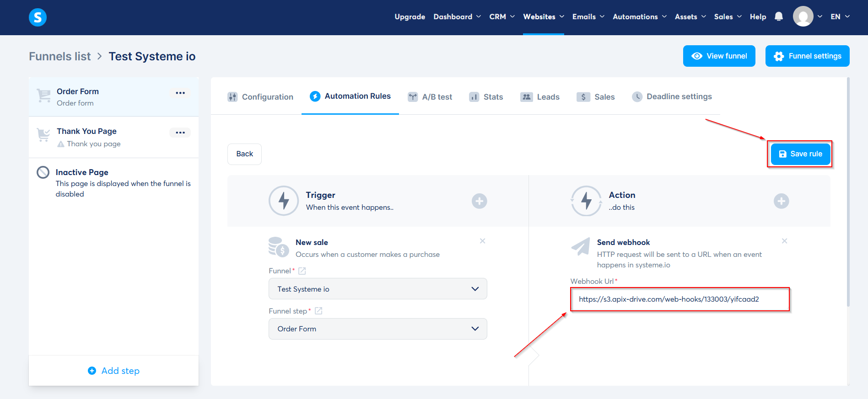Click the page vertical scrollbar
868x399 pixels.
click(848, 192)
